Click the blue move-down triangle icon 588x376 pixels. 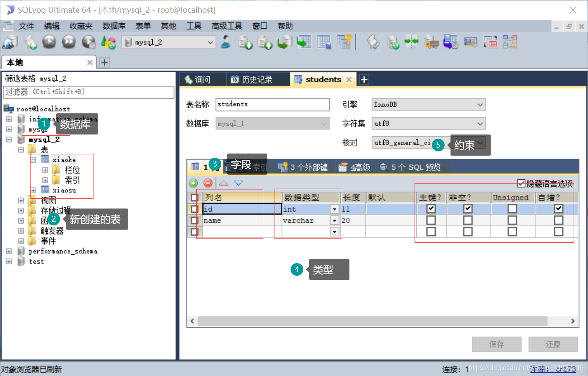(x=239, y=183)
